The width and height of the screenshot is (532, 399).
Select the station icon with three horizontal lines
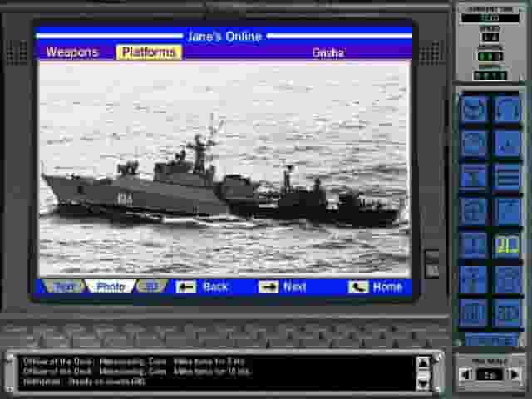pos(507,176)
